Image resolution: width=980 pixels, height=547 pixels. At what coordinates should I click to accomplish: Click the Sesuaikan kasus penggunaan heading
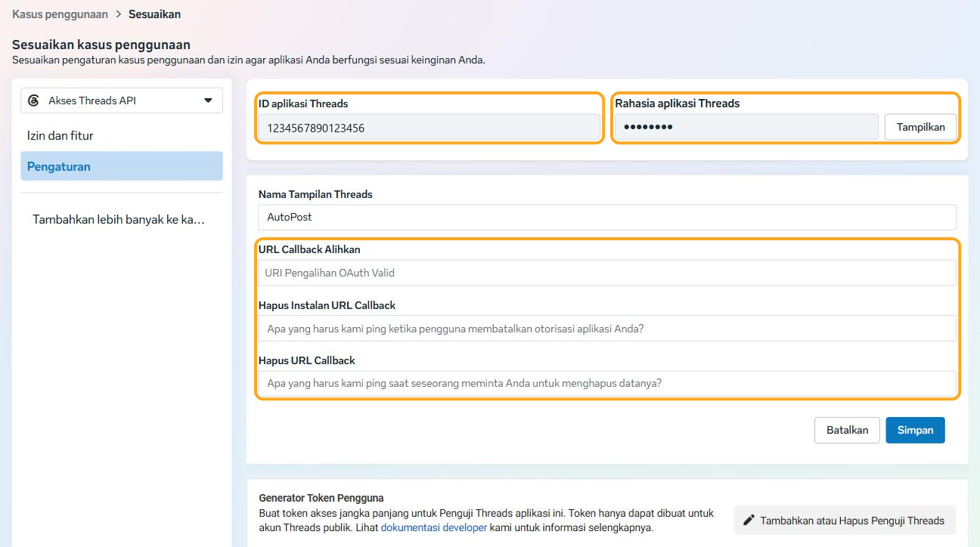pos(101,45)
